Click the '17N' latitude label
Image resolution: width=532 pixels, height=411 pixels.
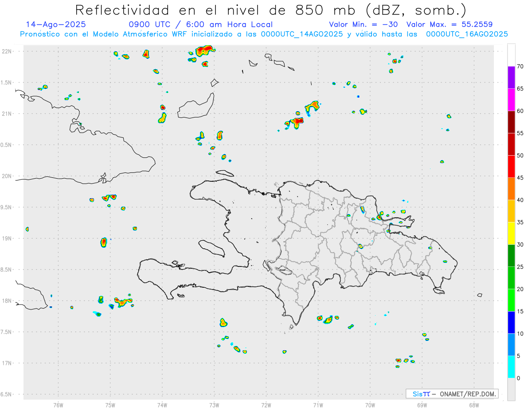pyautogui.click(x=7, y=363)
